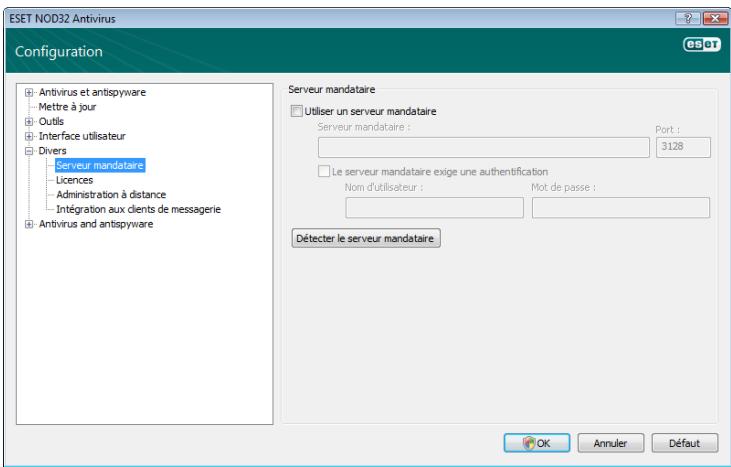This screenshot has width=731, height=467.
Task: Toggle 'Le serveur mandataire exige une authentification'
Action: (x=324, y=171)
